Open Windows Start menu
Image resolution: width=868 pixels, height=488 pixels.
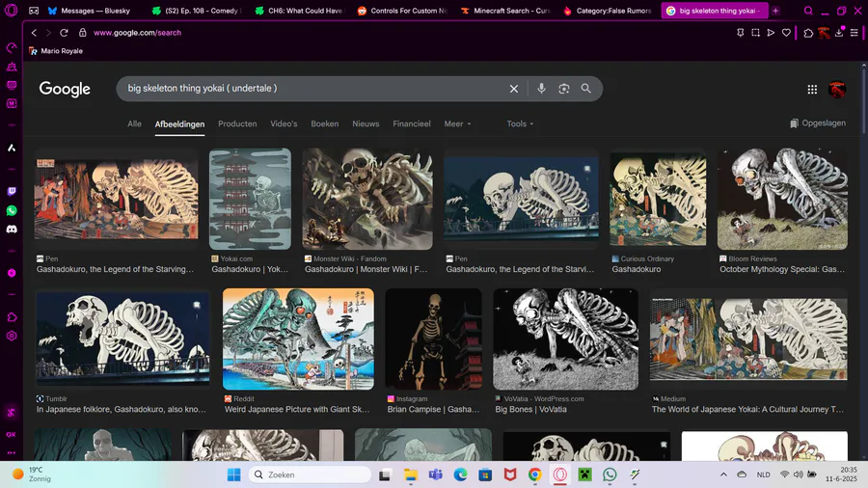pos(234,474)
